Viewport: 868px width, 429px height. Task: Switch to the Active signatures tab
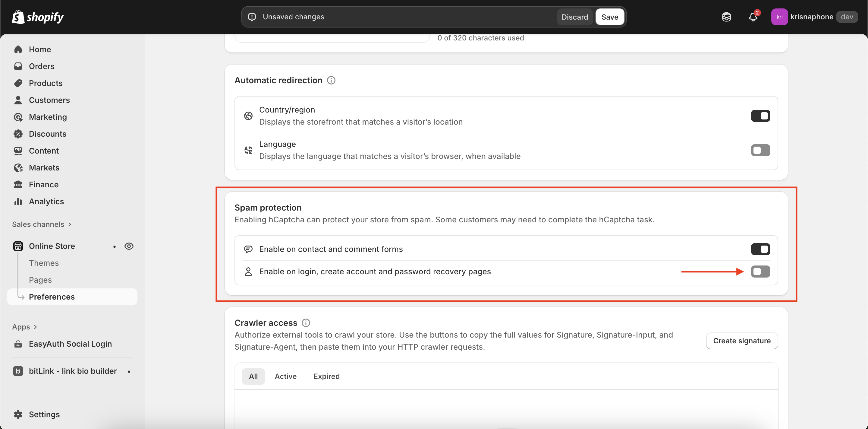[x=285, y=377]
